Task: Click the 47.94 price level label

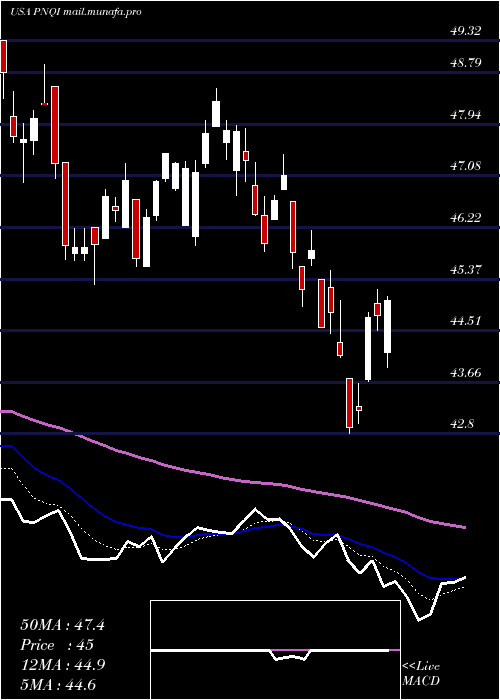Action: pos(466,115)
